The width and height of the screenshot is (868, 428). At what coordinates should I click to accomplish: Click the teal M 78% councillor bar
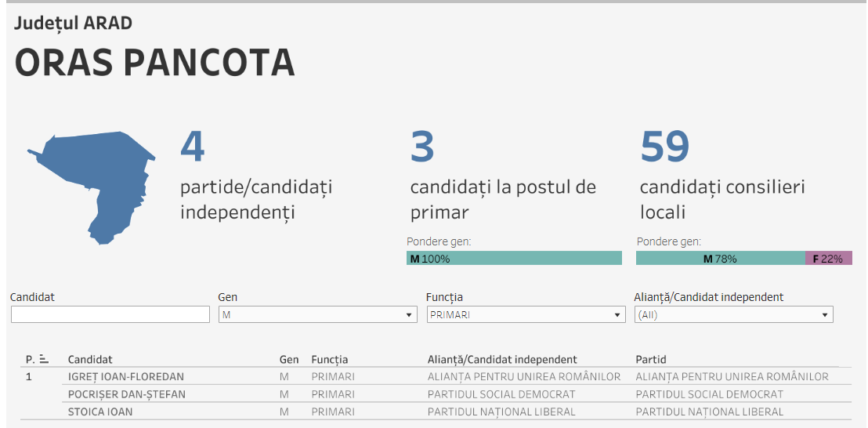click(x=720, y=258)
